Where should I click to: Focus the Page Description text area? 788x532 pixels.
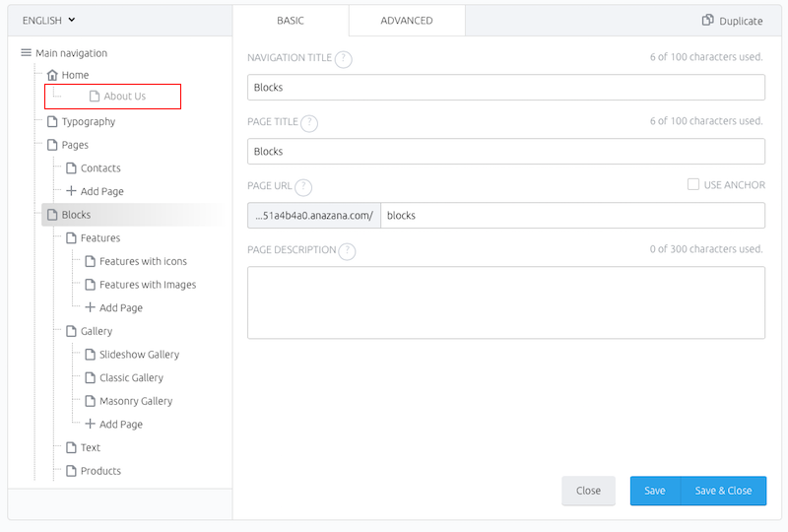506,302
